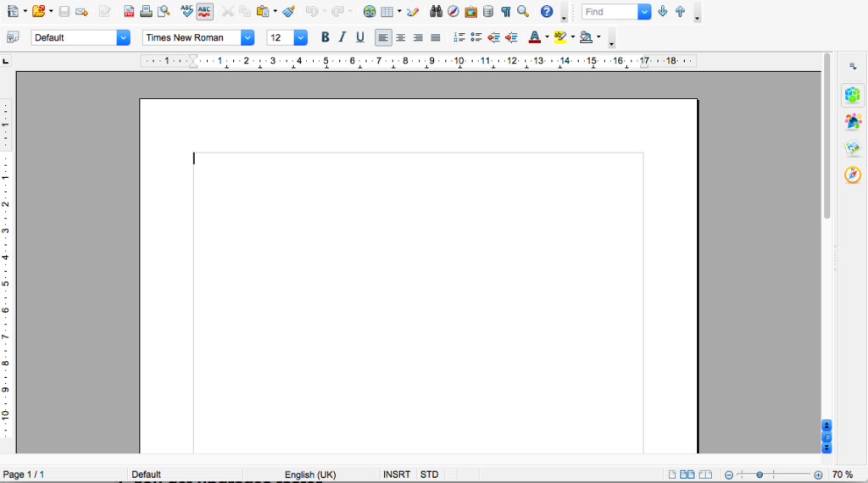Open the Page Preview icon

point(164,12)
